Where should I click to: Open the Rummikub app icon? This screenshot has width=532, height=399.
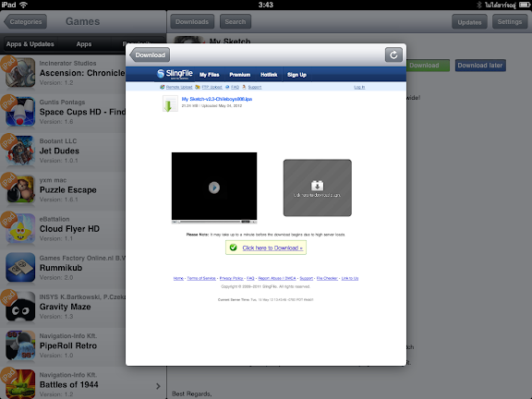[x=20, y=267]
